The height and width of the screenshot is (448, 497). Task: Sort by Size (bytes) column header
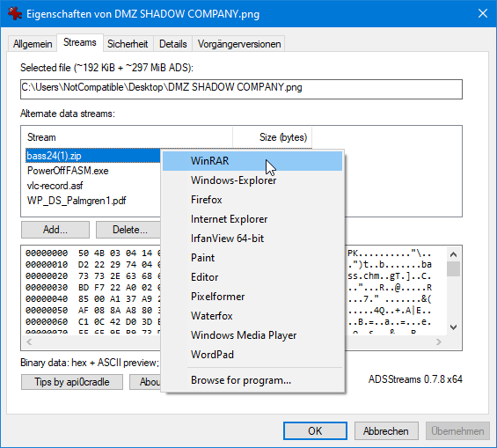coord(273,137)
